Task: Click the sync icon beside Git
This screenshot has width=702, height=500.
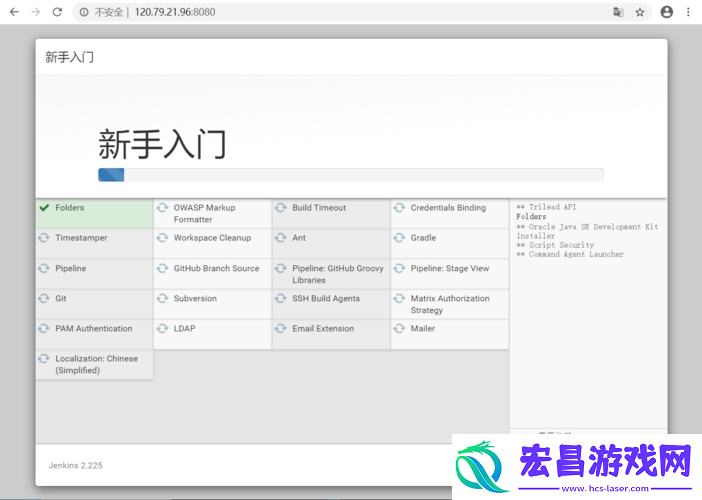Action: (44, 298)
